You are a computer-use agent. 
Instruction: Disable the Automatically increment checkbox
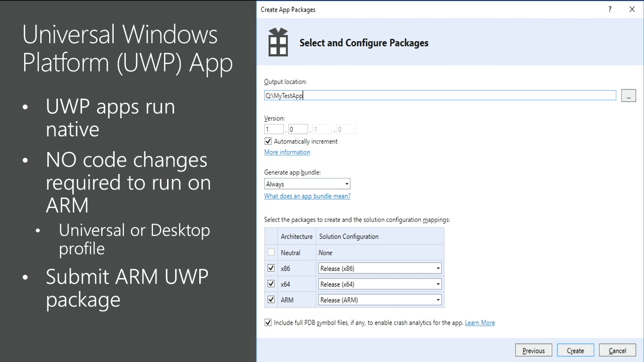tap(268, 141)
